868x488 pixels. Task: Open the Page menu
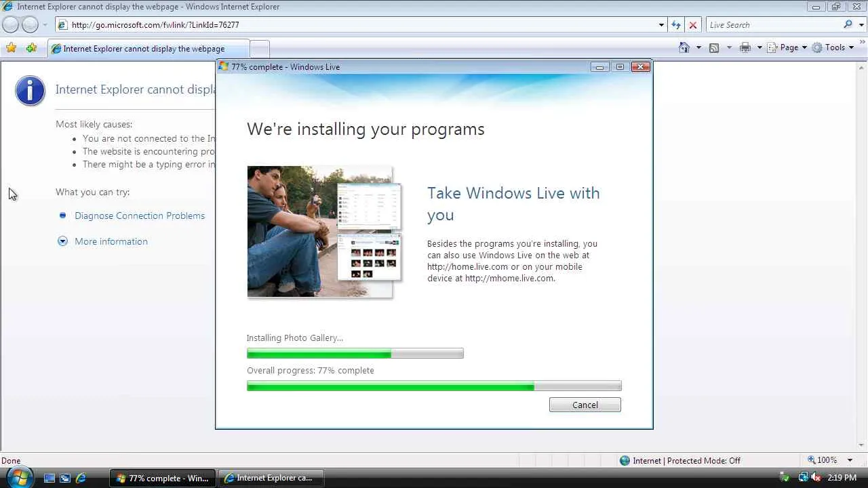tap(787, 47)
